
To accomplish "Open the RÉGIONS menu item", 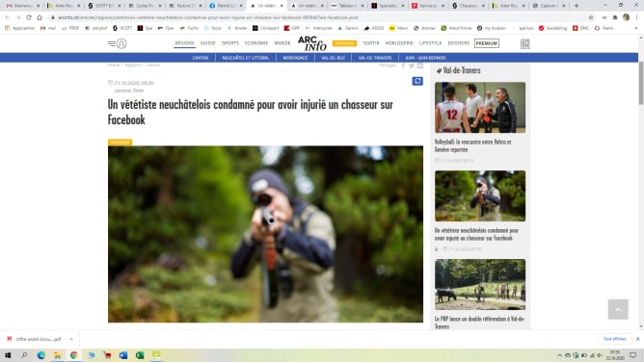I will coord(184,43).
